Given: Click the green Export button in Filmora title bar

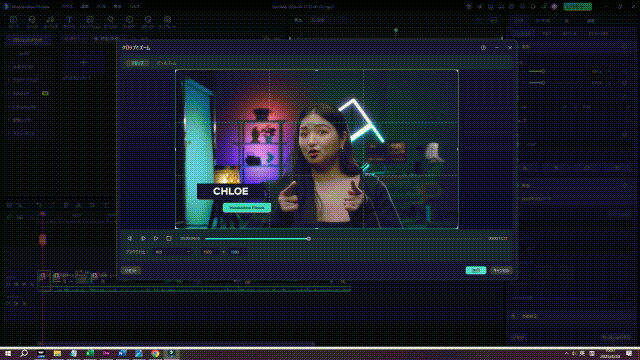Looking at the screenshot, I should click(578, 7).
